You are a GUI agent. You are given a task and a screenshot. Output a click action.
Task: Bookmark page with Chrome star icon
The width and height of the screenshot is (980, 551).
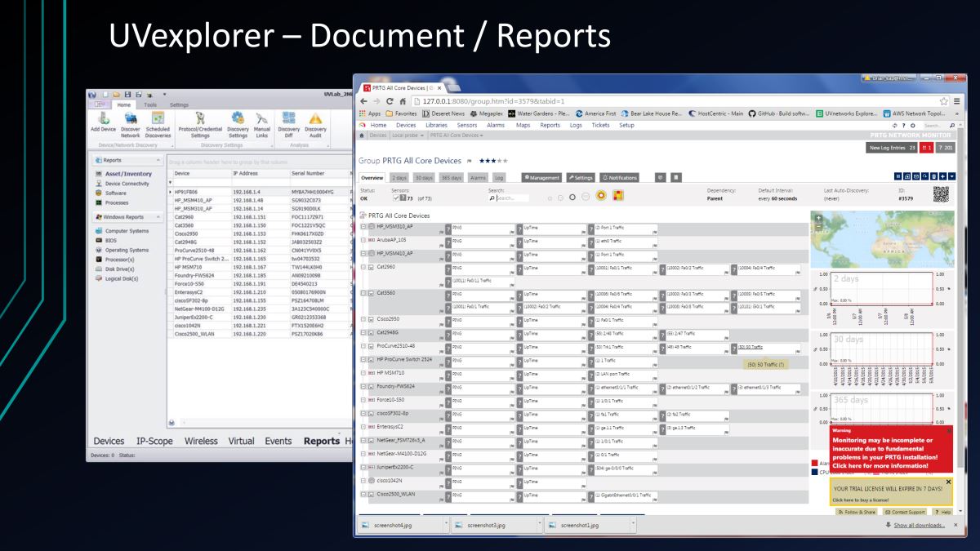click(944, 100)
